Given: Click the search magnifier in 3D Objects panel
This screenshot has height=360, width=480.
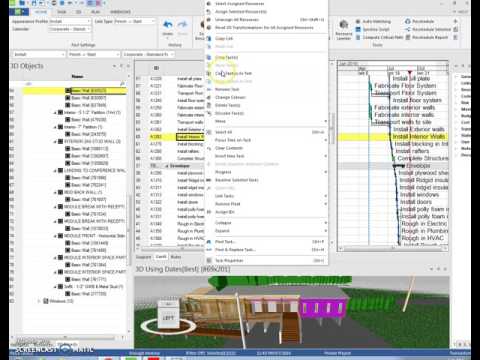Looking at the screenshot, I should coord(122,83).
